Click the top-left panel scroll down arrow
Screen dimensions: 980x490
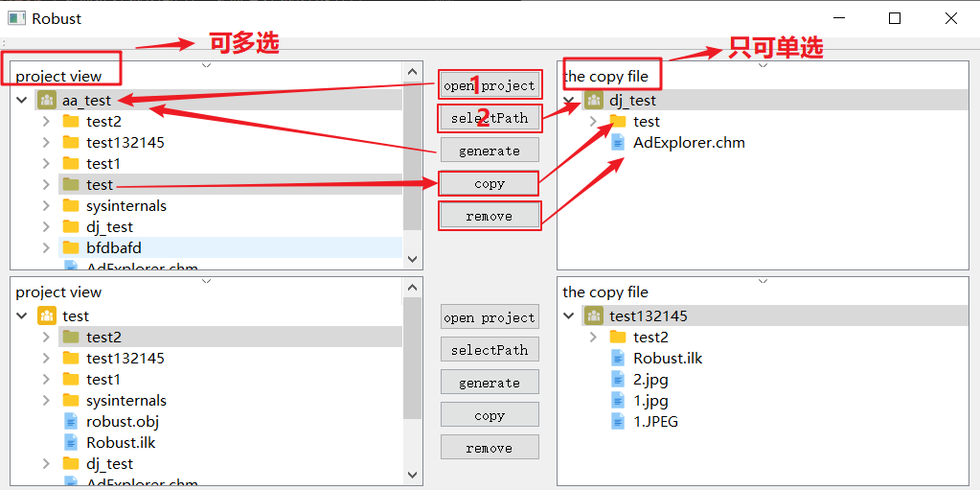point(412,259)
